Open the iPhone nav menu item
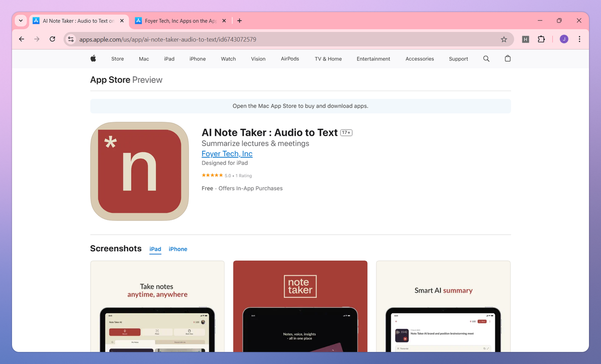601x364 pixels. click(x=198, y=59)
